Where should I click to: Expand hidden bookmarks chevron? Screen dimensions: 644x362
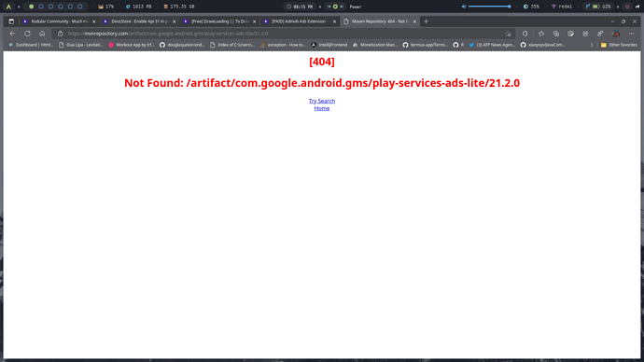click(x=592, y=45)
